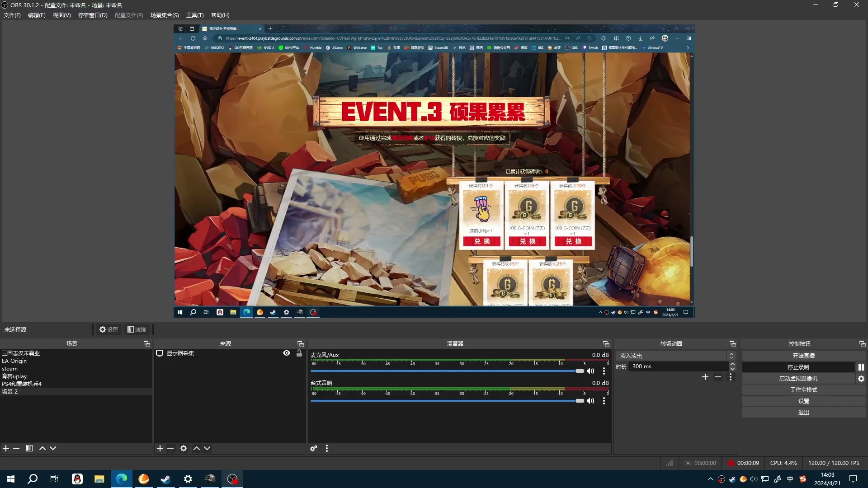The height and width of the screenshot is (488, 868).
Task: Click 停止录制 button
Action: point(798,367)
